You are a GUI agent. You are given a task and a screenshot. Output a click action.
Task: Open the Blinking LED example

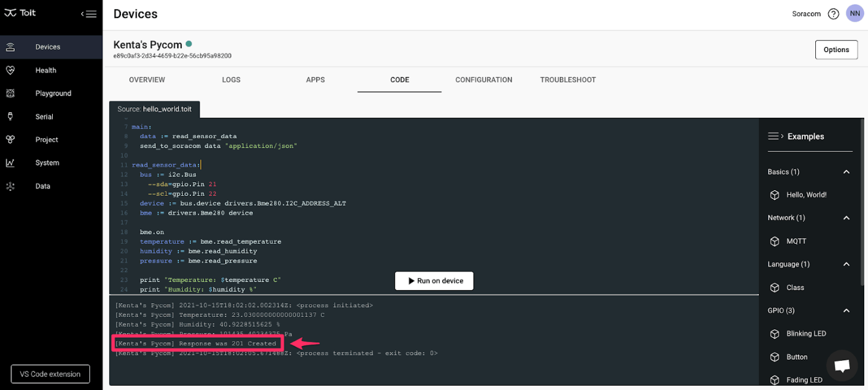pos(806,334)
